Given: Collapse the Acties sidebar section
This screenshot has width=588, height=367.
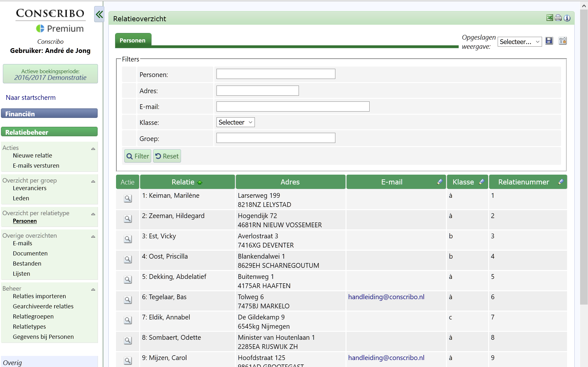Looking at the screenshot, I should click(93, 149).
